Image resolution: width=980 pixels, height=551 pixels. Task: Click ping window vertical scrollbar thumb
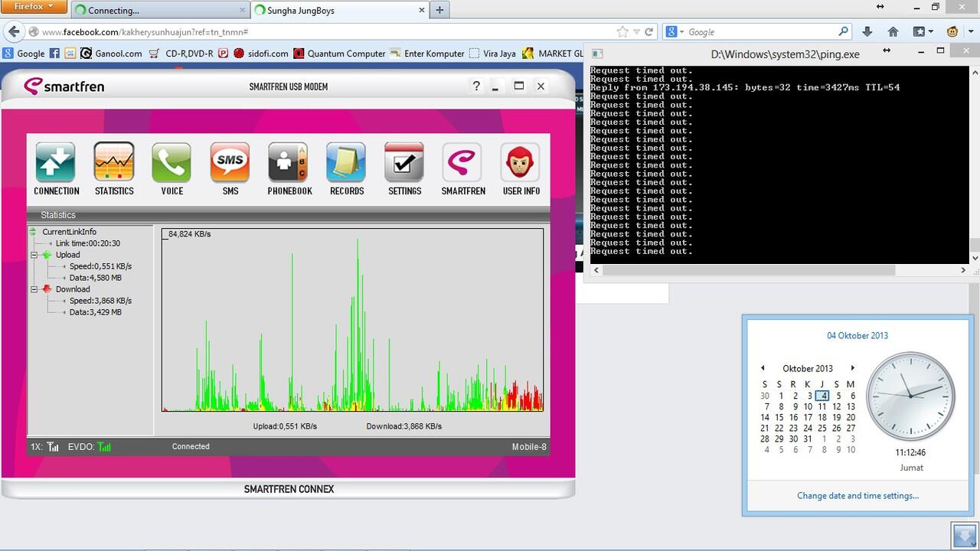click(974, 246)
